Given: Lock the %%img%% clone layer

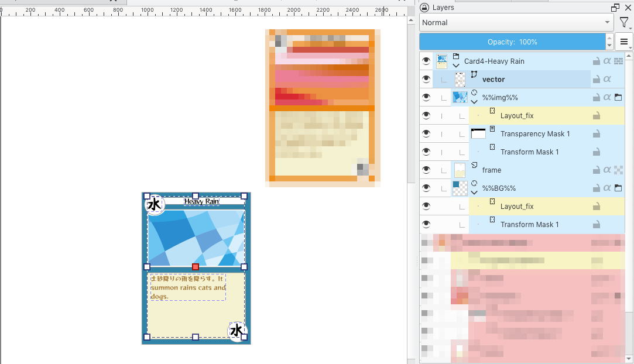Looking at the screenshot, I should click(x=596, y=97).
